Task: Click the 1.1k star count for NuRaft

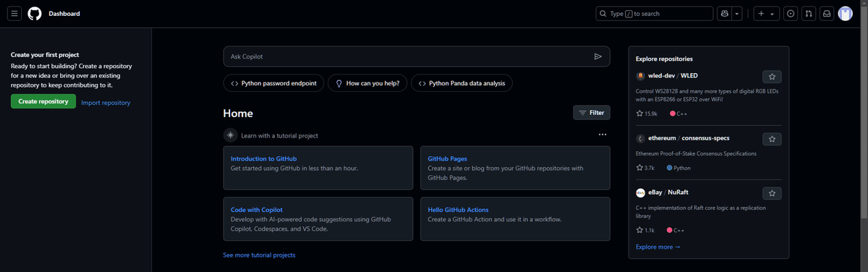Action: pos(645,230)
